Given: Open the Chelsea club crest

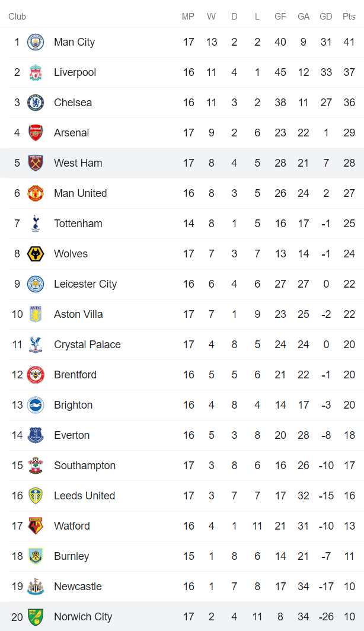Looking at the screenshot, I should [x=36, y=103].
